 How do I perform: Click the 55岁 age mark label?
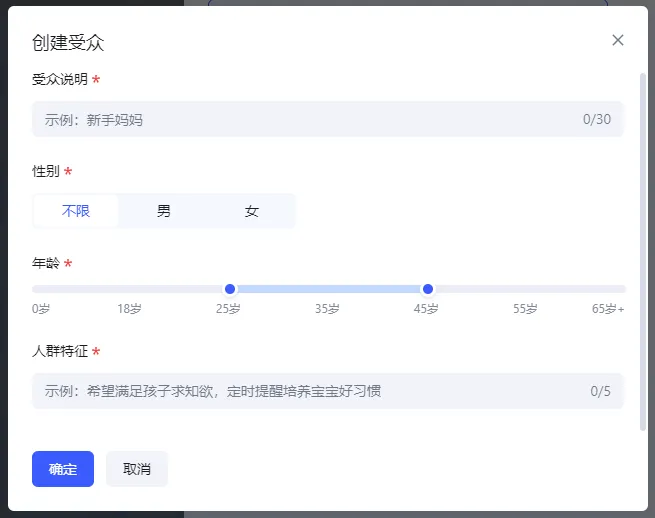tap(525, 309)
